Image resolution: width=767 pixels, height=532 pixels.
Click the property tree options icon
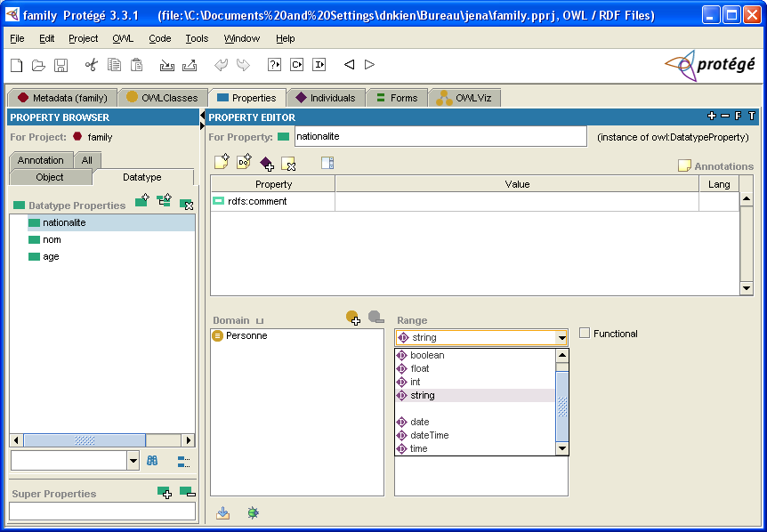(183, 462)
